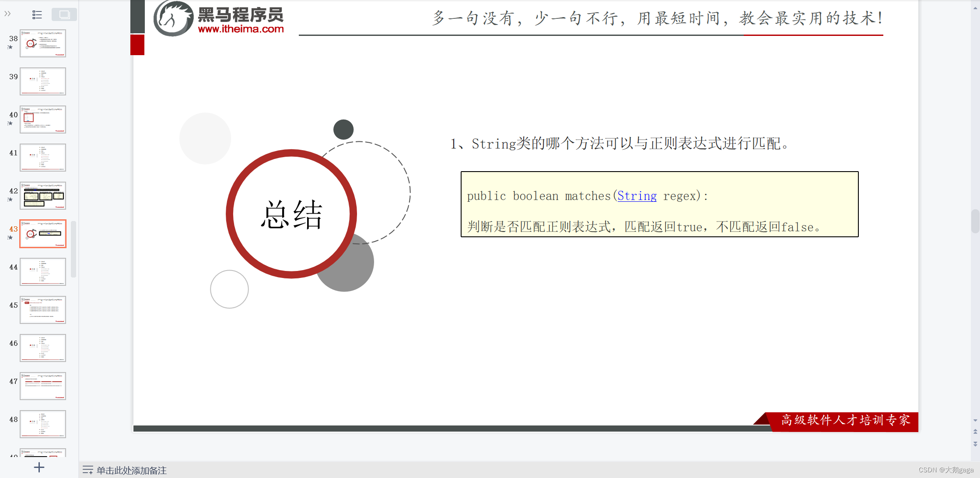Switch to outline view in slide panel
The height and width of the screenshot is (478, 980).
(37, 15)
